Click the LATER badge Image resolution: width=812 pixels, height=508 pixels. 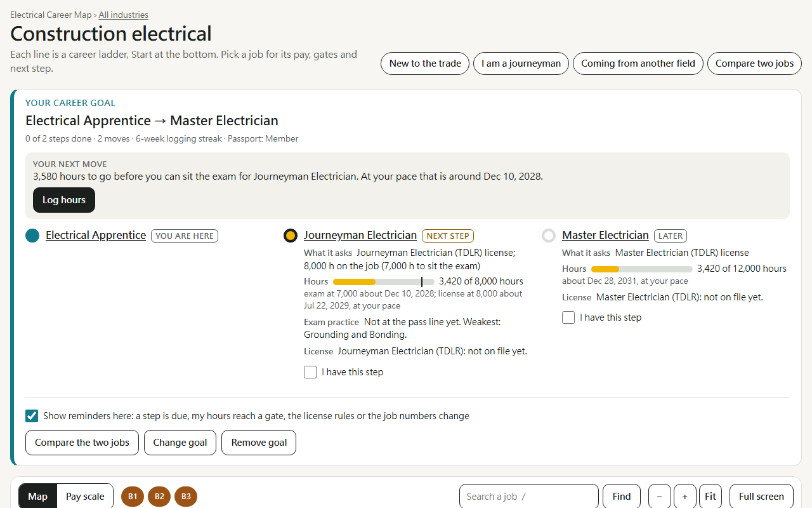coord(671,236)
